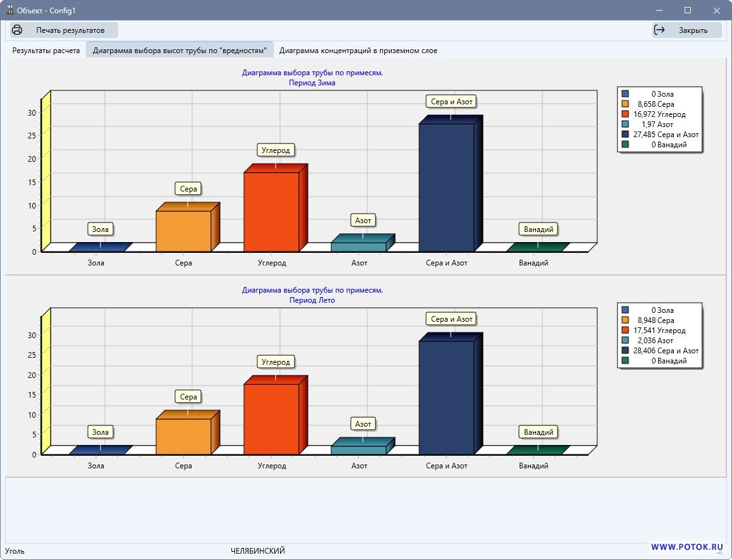Click the WWW.POTOK.RU link in status bar

click(686, 547)
